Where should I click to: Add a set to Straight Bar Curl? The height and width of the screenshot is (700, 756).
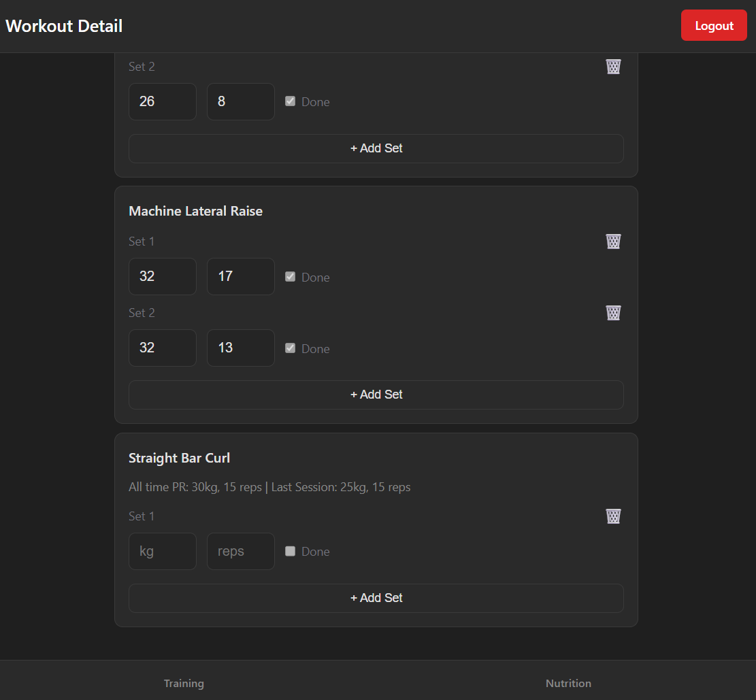(376, 598)
